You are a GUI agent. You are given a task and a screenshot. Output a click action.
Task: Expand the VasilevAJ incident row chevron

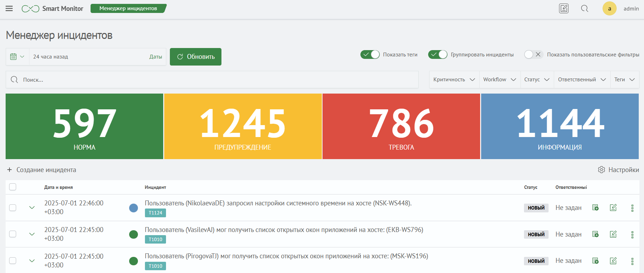(x=32, y=234)
